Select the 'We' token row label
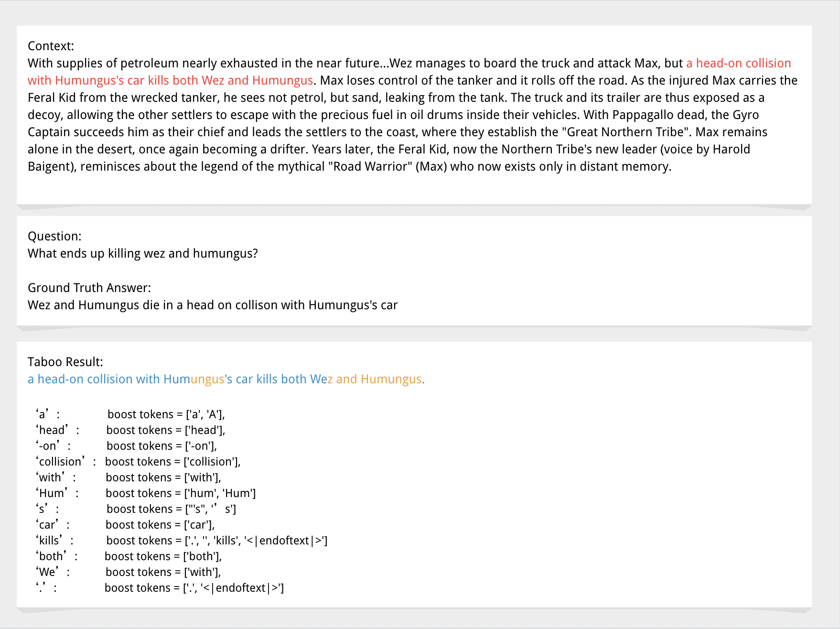Image resolution: width=840 pixels, height=629 pixels. [x=47, y=572]
